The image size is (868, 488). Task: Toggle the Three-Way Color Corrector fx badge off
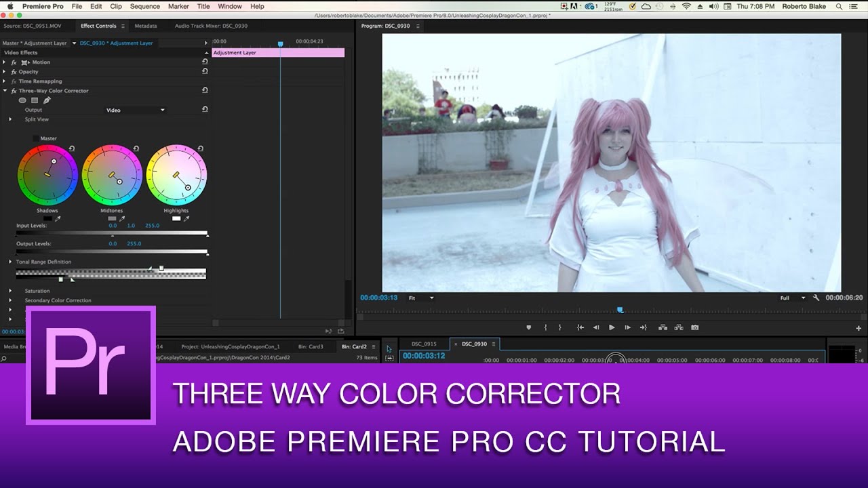click(x=13, y=90)
